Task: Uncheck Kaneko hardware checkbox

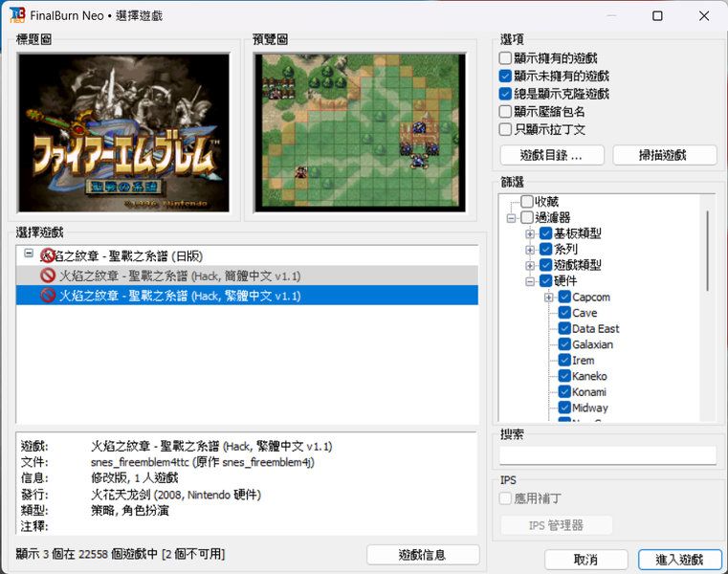Action: 564,376
